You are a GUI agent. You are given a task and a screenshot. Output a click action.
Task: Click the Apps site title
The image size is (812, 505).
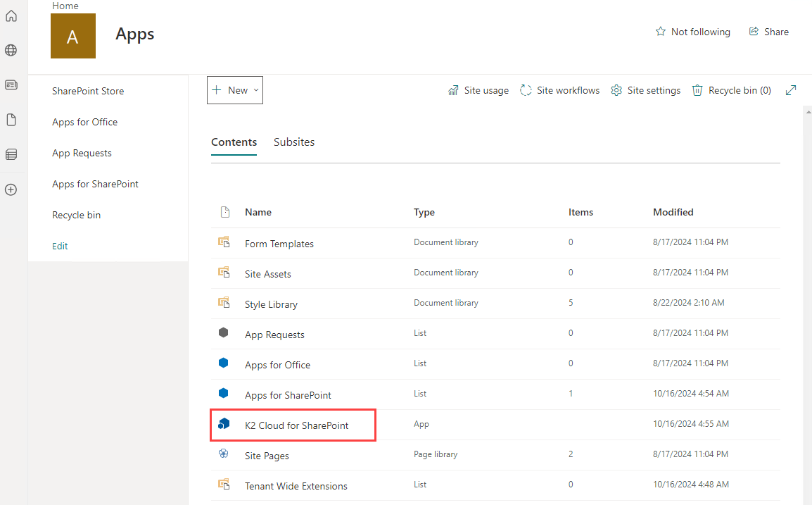click(x=134, y=35)
